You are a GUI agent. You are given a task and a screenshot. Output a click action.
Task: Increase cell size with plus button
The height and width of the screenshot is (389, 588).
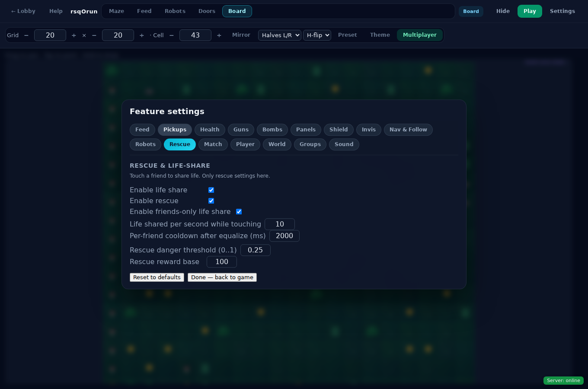219,35
